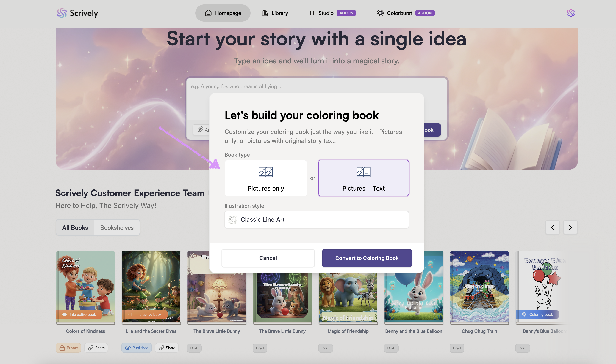The height and width of the screenshot is (364, 616).
Task: Toggle the Private lock badge
Action: [x=68, y=348]
